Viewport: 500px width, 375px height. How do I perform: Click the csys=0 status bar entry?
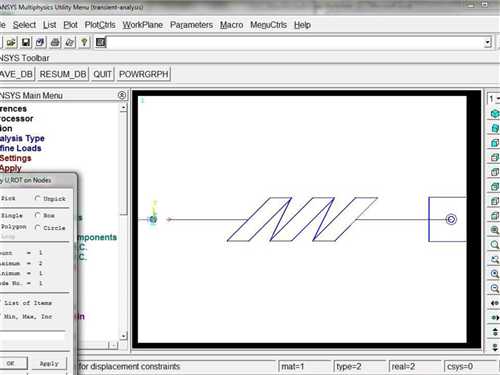pos(470,367)
